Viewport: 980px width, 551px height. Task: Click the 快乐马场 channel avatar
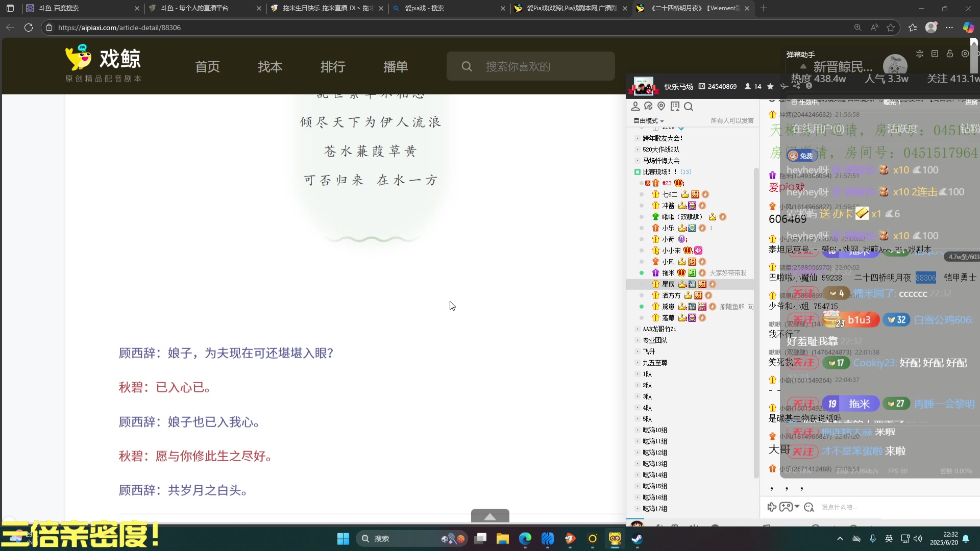point(643,87)
